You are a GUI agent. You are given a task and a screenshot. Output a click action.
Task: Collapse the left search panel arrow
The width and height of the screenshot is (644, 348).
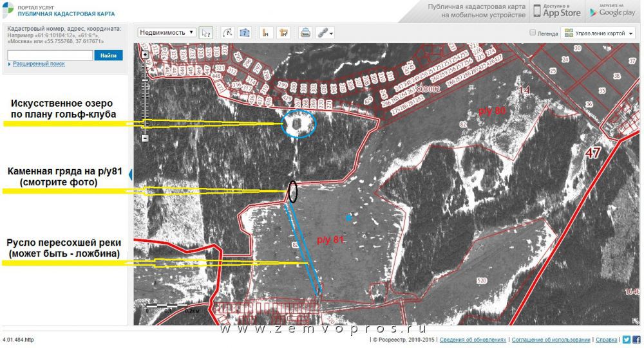pos(131,174)
